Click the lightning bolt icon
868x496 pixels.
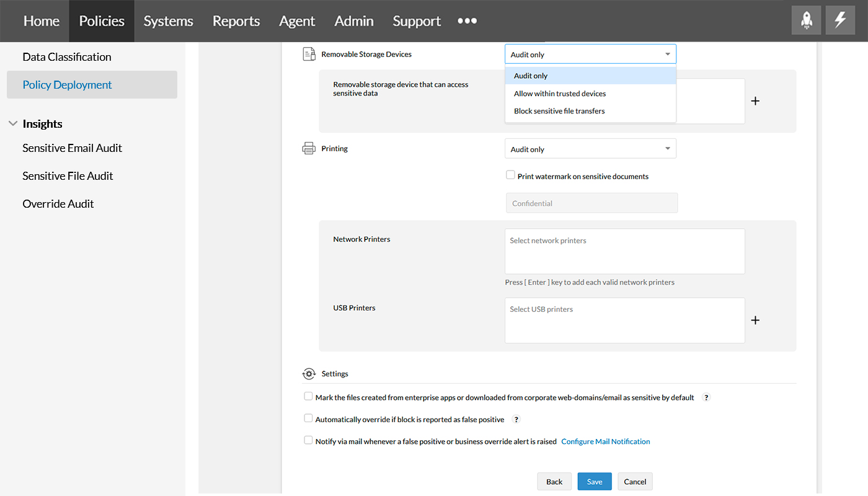840,20
